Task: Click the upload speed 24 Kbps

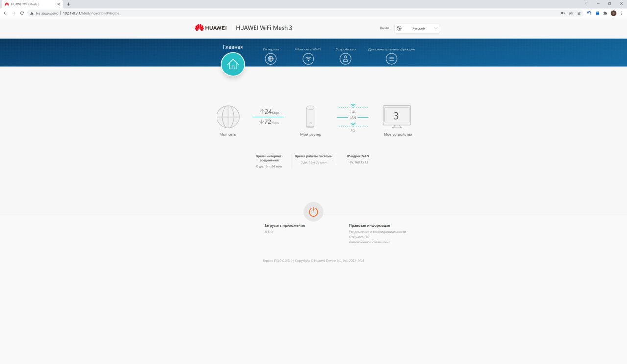Action: point(268,112)
